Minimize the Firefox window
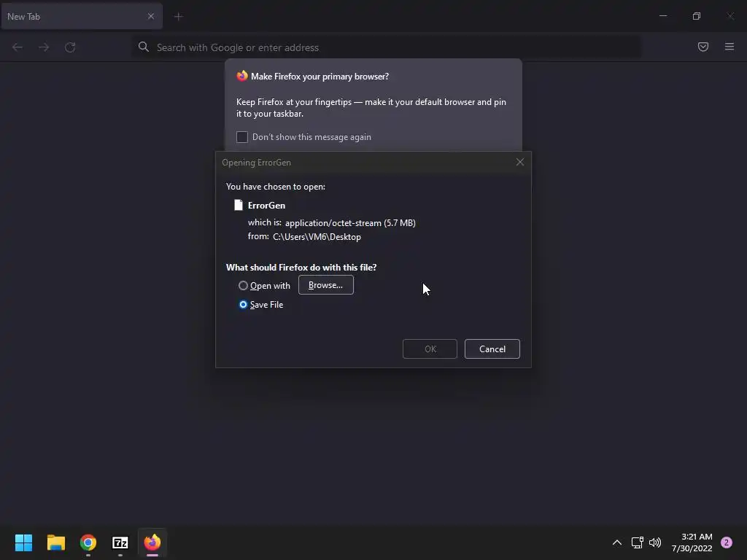 [662, 16]
